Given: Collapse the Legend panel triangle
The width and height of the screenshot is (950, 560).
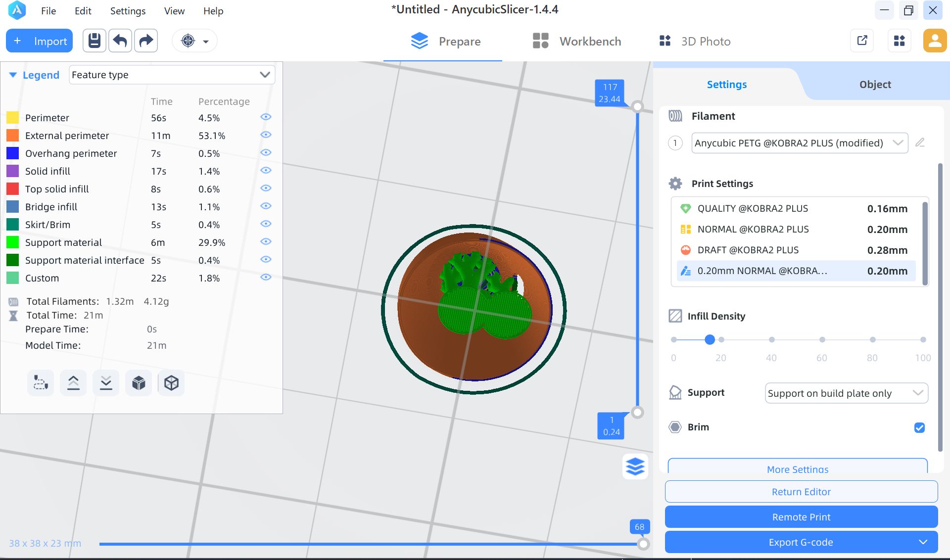Looking at the screenshot, I should point(13,75).
